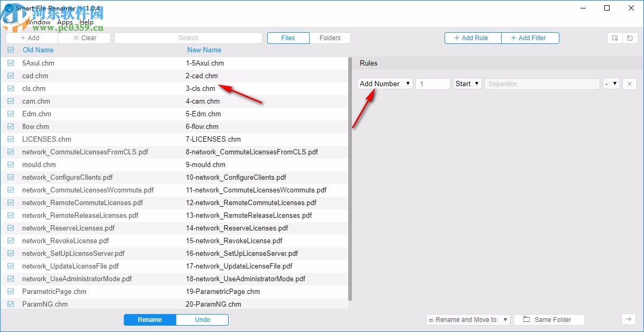Uncheck the mould.chm file checkbox

[11, 164]
